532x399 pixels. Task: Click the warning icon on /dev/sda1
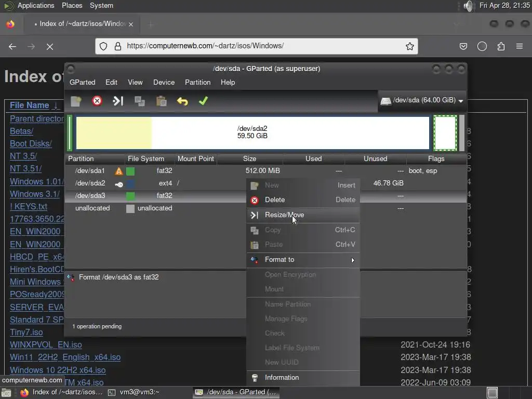(118, 171)
